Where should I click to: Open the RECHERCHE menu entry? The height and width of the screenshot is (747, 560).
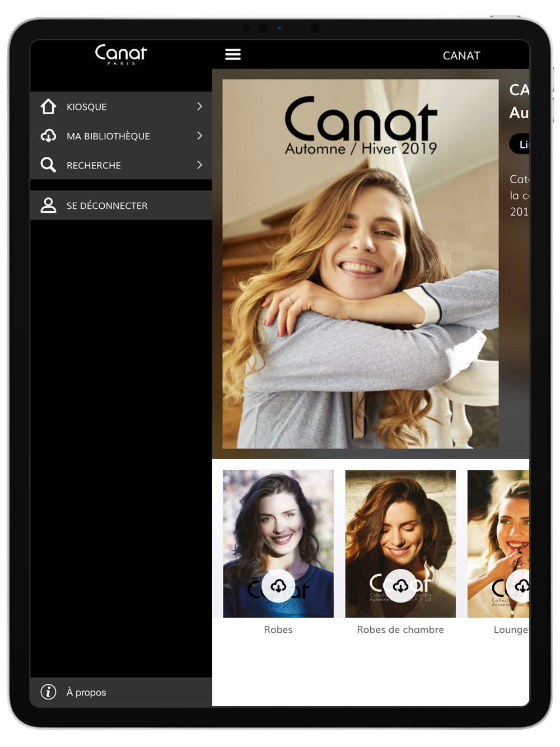click(121, 165)
